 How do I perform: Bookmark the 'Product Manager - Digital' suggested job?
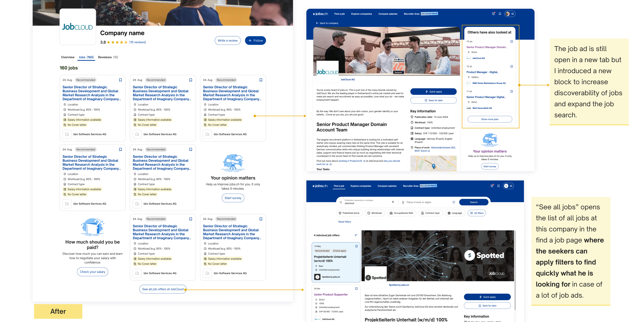(x=512, y=66)
